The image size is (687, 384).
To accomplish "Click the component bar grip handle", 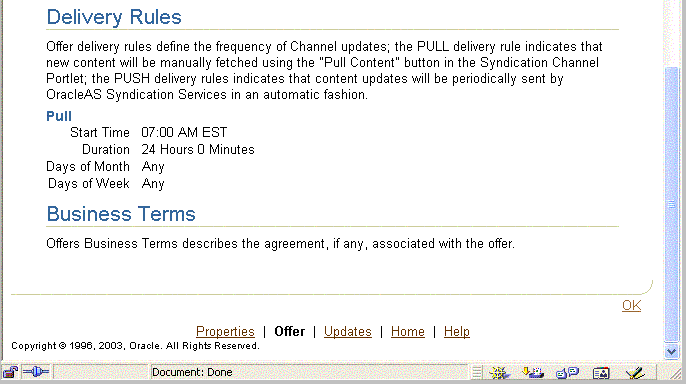I will [x=477, y=373].
